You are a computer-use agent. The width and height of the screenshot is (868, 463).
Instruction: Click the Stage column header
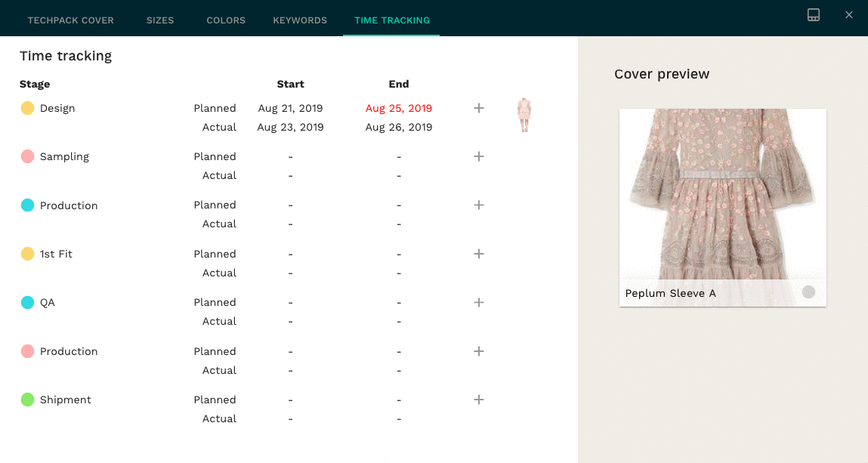pos(35,84)
